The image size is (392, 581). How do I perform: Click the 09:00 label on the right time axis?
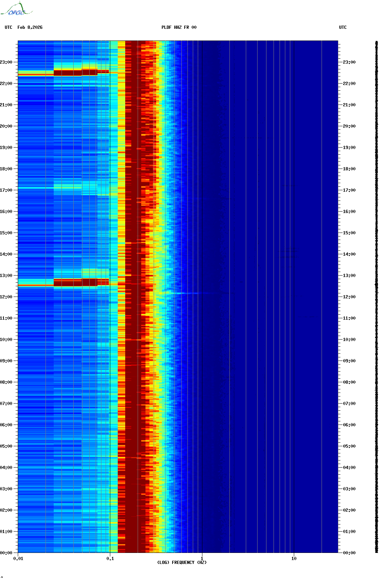349,361
